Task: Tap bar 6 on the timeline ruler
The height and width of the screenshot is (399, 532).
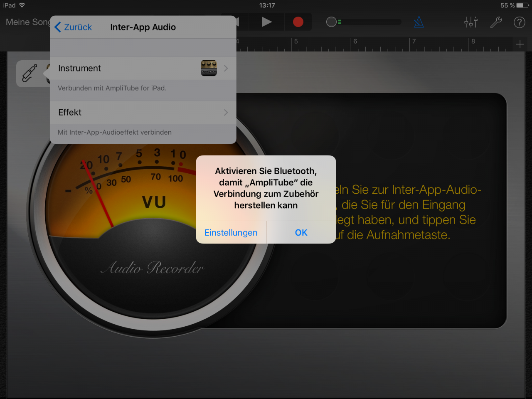Action: [355, 42]
